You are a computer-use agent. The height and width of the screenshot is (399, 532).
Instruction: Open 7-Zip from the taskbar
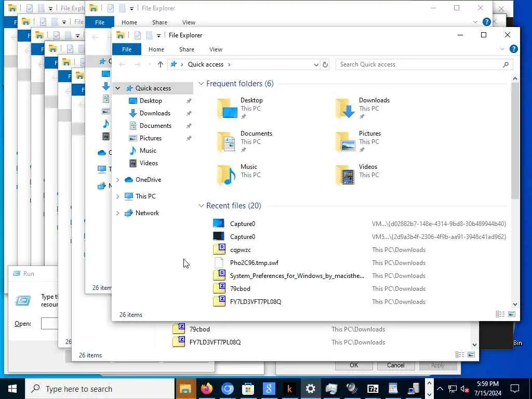pyautogui.click(x=373, y=389)
